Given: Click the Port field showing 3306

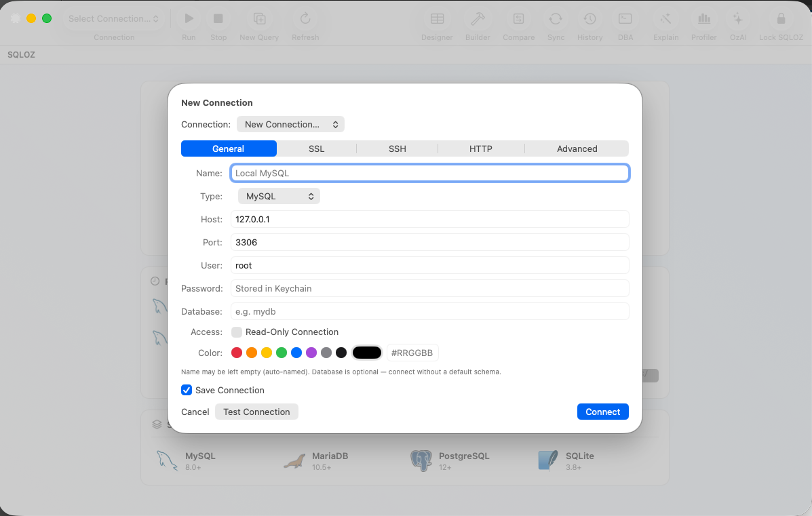Looking at the screenshot, I should [430, 242].
